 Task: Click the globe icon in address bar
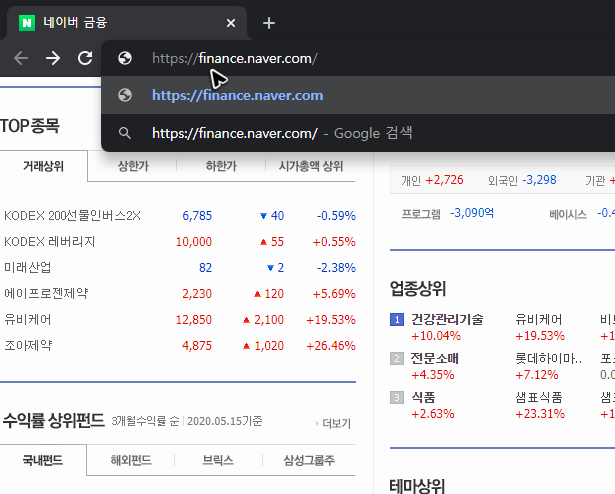click(x=125, y=58)
